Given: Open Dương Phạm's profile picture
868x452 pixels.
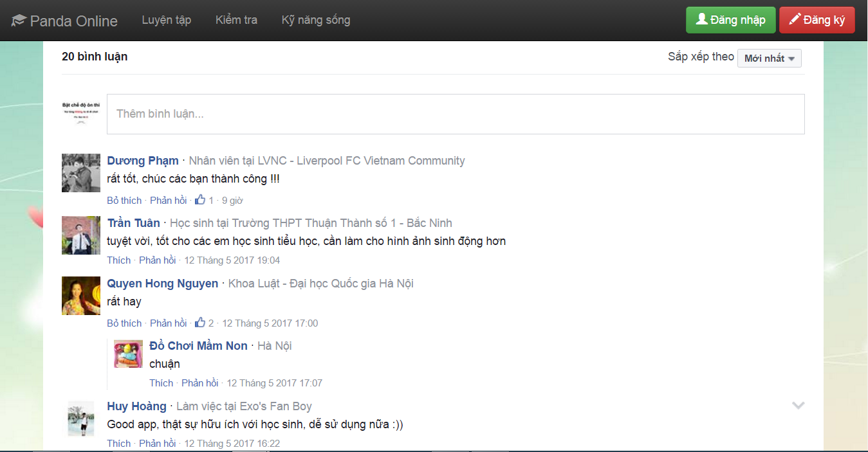Looking at the screenshot, I should (x=81, y=173).
